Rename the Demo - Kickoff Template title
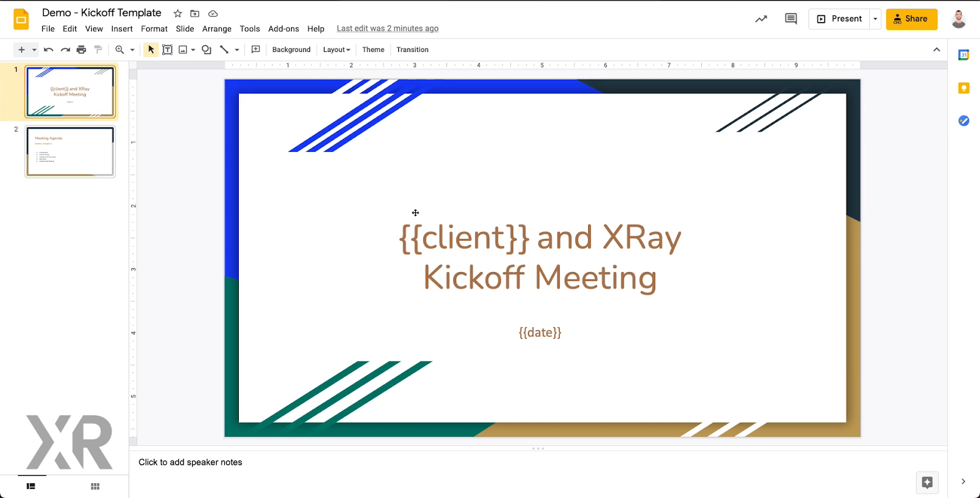Screen dimensions: 980x498 (102, 13)
